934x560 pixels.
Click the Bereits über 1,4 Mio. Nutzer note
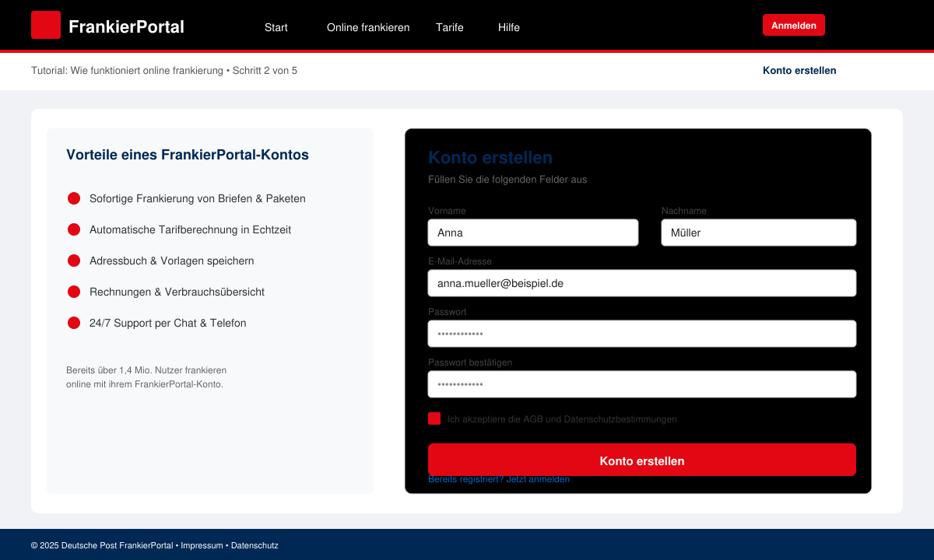click(146, 377)
